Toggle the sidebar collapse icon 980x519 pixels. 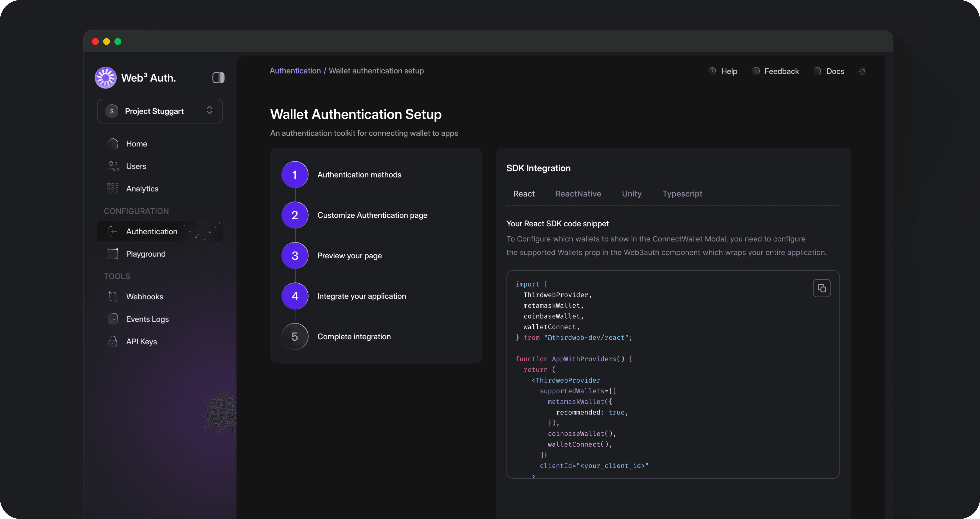218,77
